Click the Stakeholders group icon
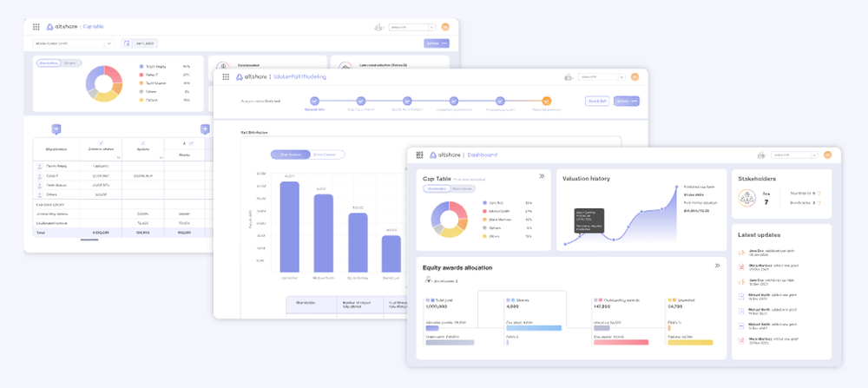Image resolution: width=868 pixels, height=388 pixels. 747,198
